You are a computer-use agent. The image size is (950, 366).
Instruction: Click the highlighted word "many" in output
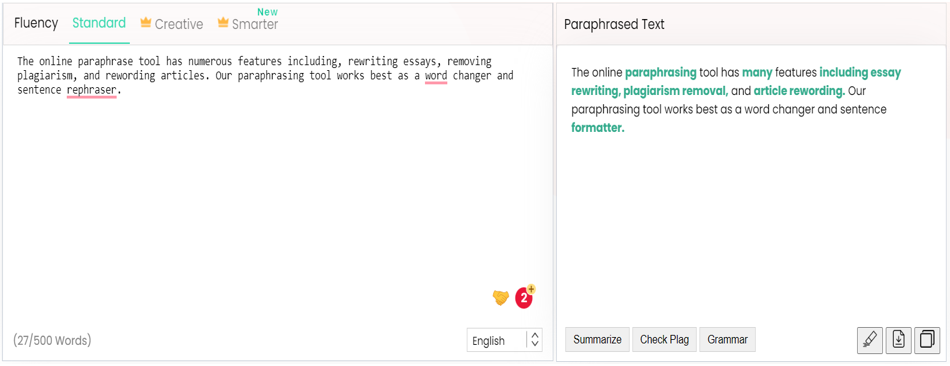pyautogui.click(x=757, y=73)
